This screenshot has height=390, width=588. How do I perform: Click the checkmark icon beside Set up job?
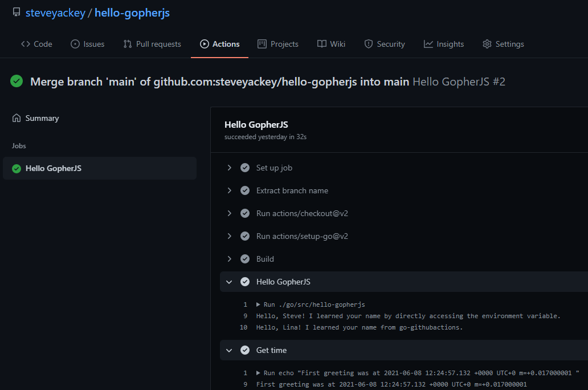245,168
